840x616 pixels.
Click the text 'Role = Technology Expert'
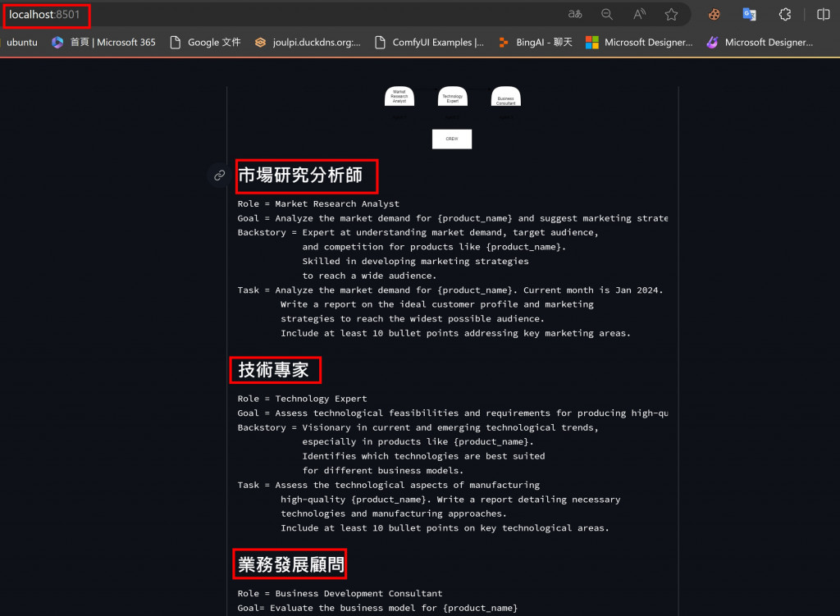[303, 399]
